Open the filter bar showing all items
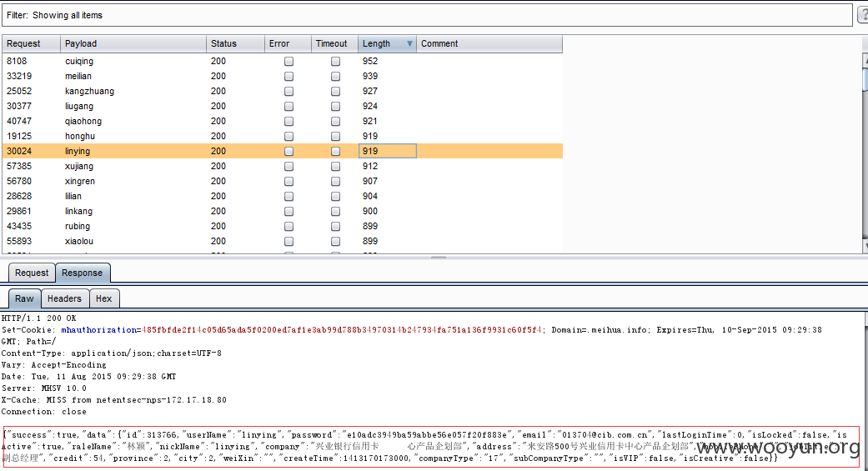The width and height of the screenshot is (868, 471). tap(427, 16)
